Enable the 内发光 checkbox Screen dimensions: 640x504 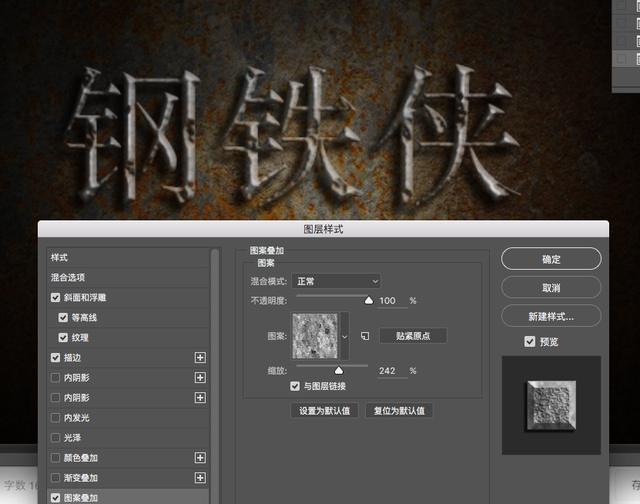(x=56, y=418)
